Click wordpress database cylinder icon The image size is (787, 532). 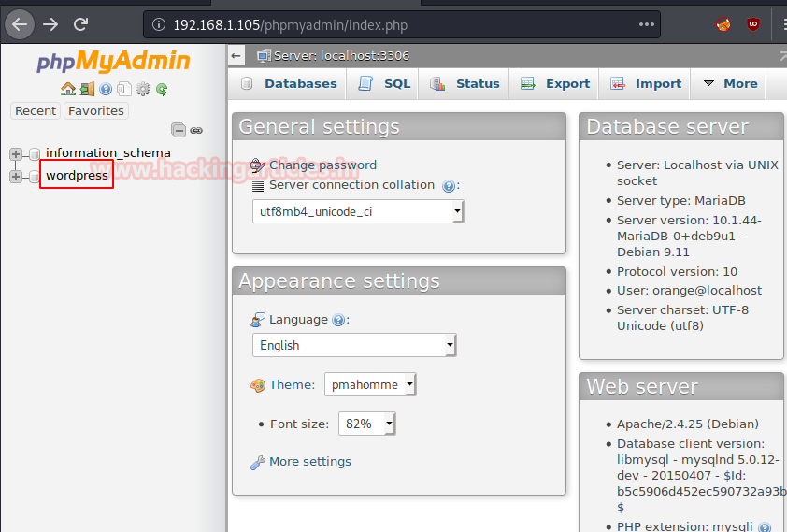pyautogui.click(x=35, y=176)
